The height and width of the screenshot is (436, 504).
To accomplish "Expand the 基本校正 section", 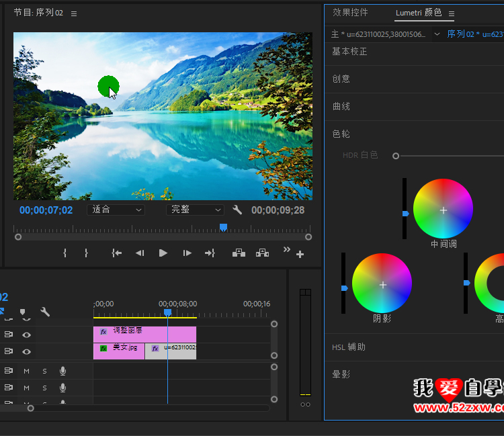I will 349,52.
